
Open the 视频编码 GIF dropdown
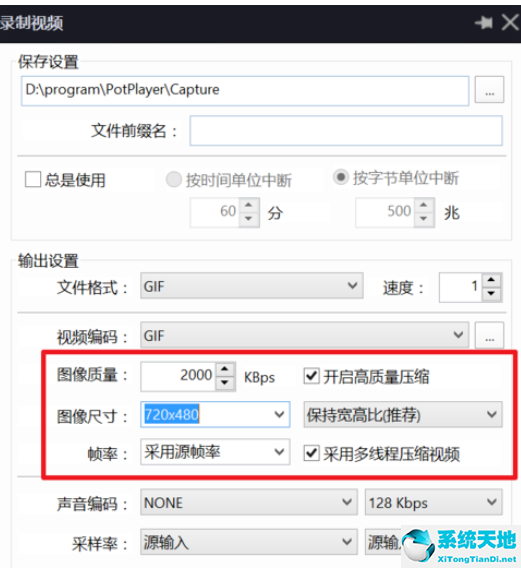(x=305, y=335)
